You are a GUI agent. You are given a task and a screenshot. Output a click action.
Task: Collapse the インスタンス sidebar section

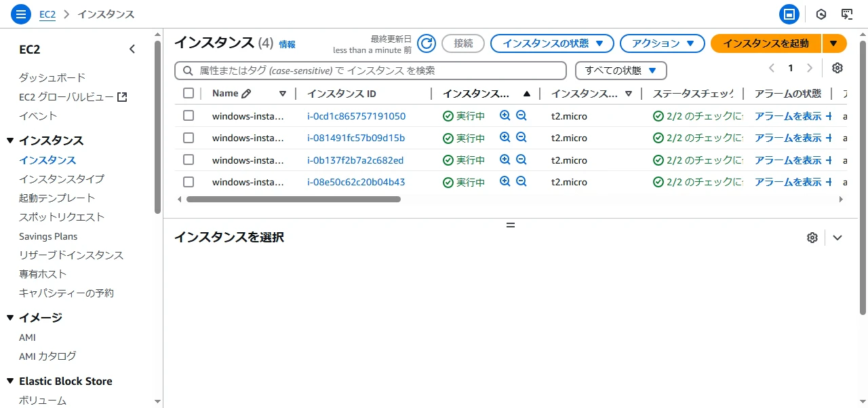point(10,141)
